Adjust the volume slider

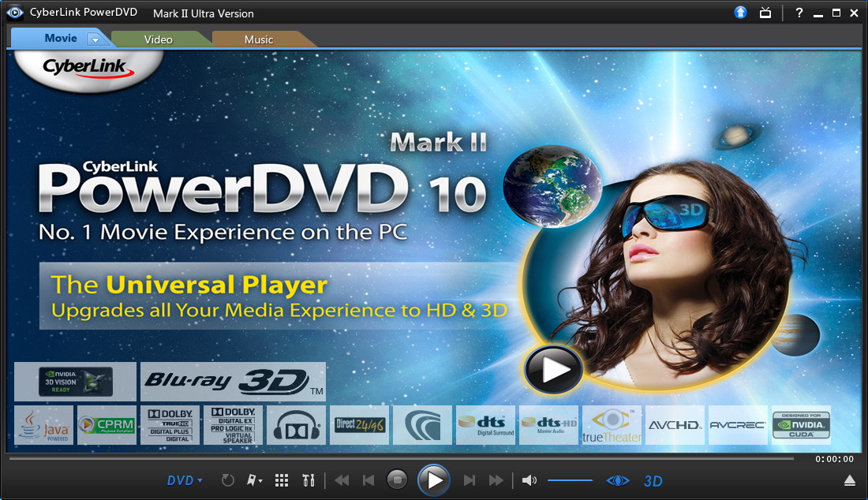[x=570, y=480]
